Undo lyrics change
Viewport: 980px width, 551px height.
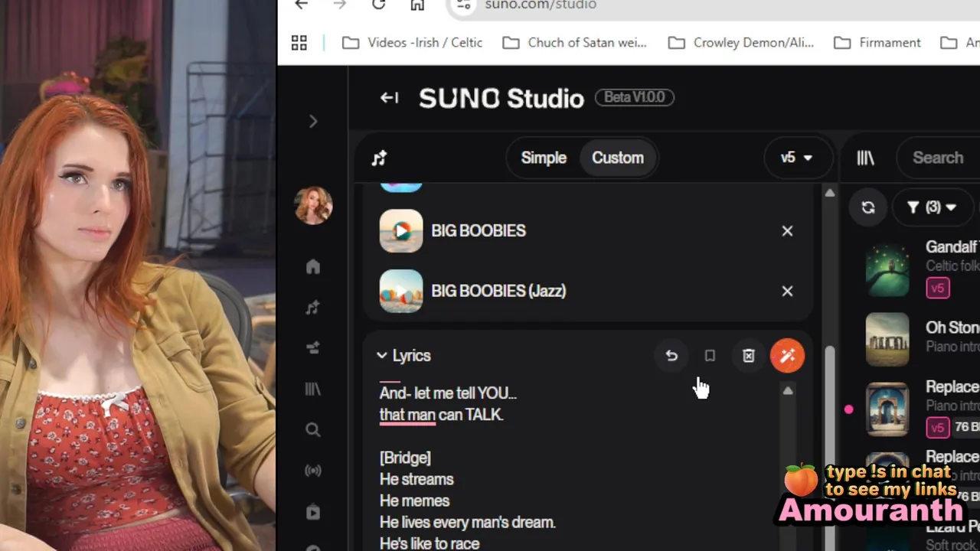[x=671, y=356]
